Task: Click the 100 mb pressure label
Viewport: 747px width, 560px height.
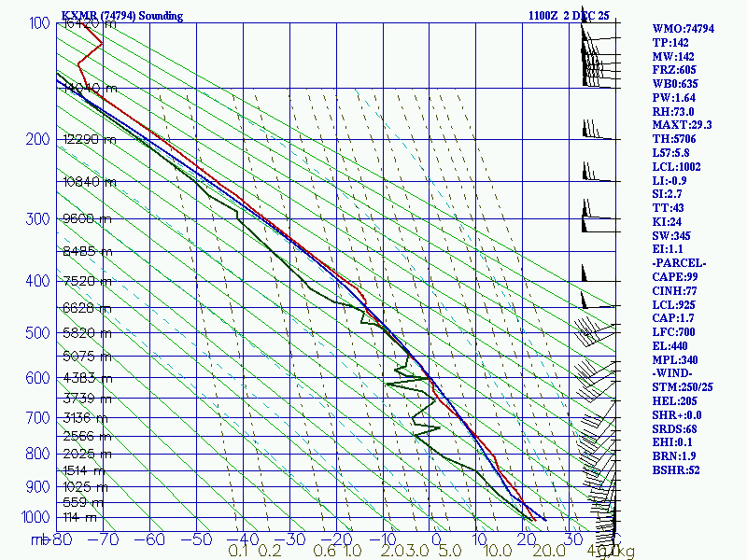Action: click(x=39, y=22)
